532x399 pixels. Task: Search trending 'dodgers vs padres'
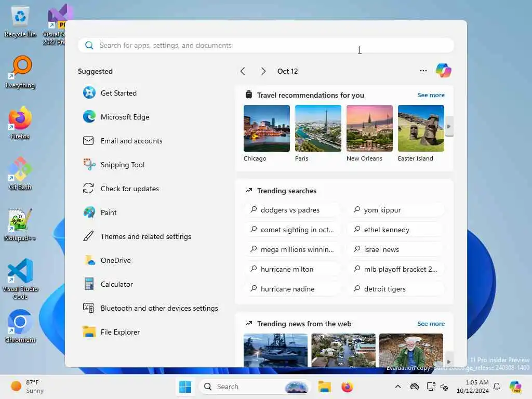coord(292,210)
